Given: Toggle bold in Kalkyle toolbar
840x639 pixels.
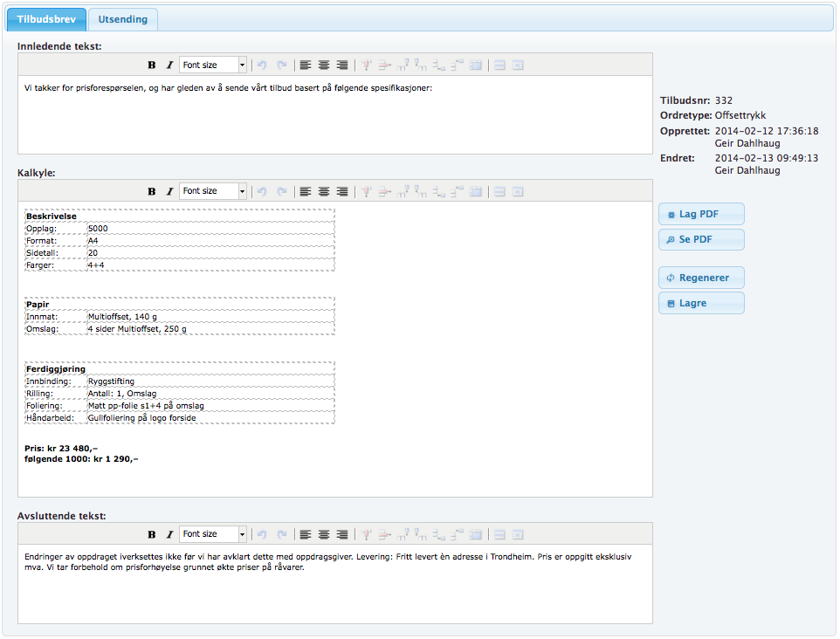Looking at the screenshot, I should 152,191.
